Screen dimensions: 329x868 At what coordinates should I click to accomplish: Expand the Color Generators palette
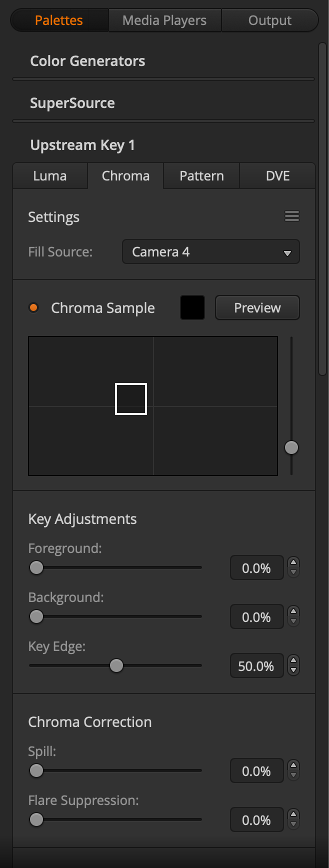(x=87, y=60)
